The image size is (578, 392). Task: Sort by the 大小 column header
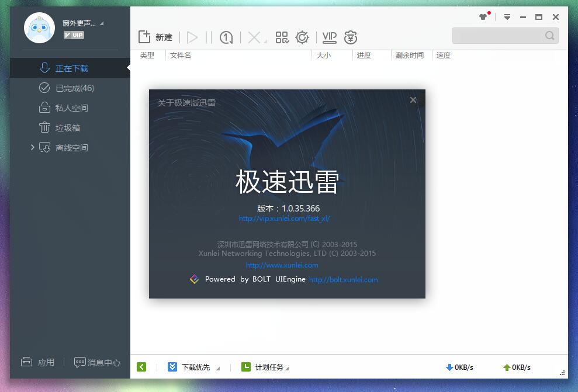323,55
